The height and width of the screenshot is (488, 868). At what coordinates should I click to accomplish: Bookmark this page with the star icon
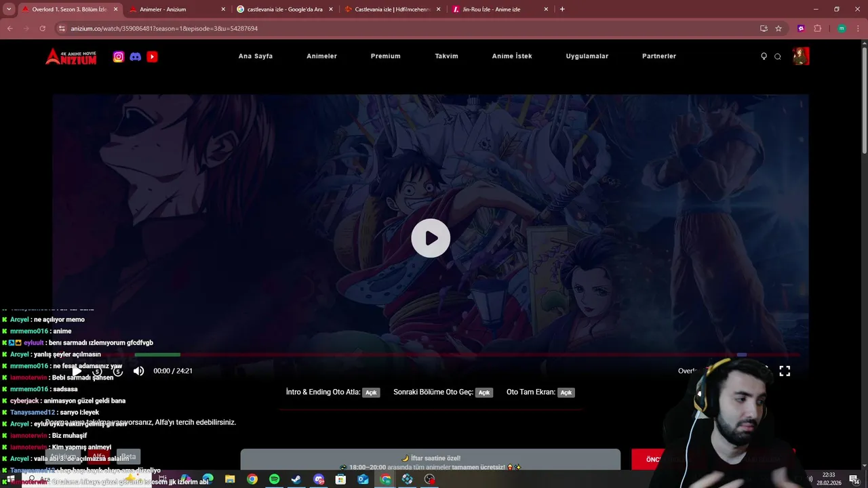(778, 28)
